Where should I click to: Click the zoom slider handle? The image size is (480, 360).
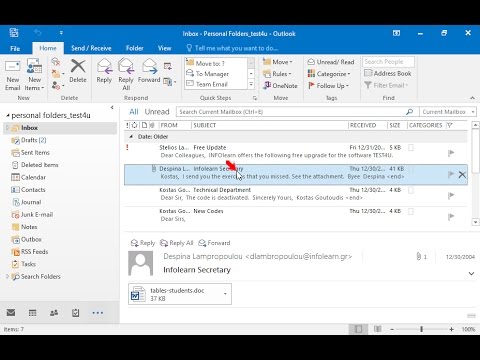coord(422,329)
